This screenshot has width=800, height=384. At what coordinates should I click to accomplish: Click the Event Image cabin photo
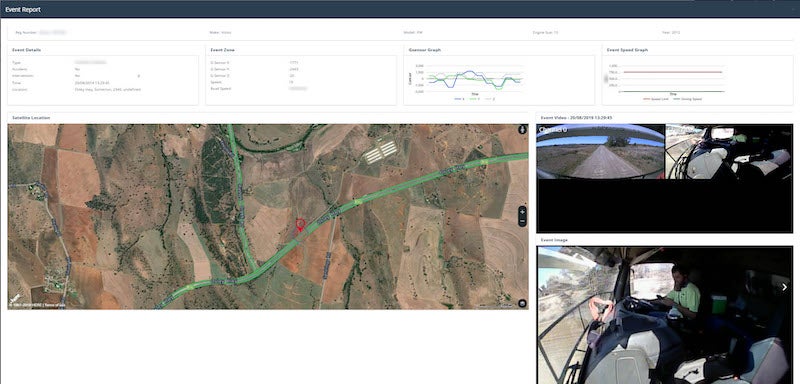[665, 315]
